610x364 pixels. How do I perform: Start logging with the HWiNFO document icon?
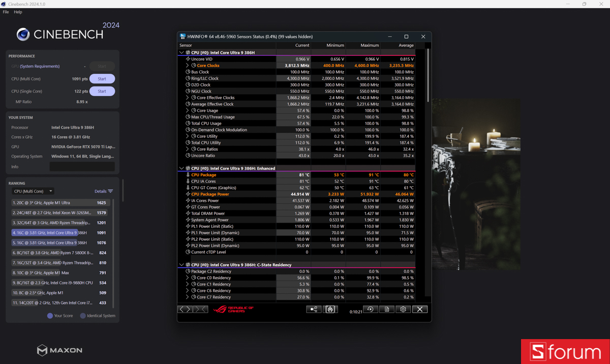[x=387, y=309]
